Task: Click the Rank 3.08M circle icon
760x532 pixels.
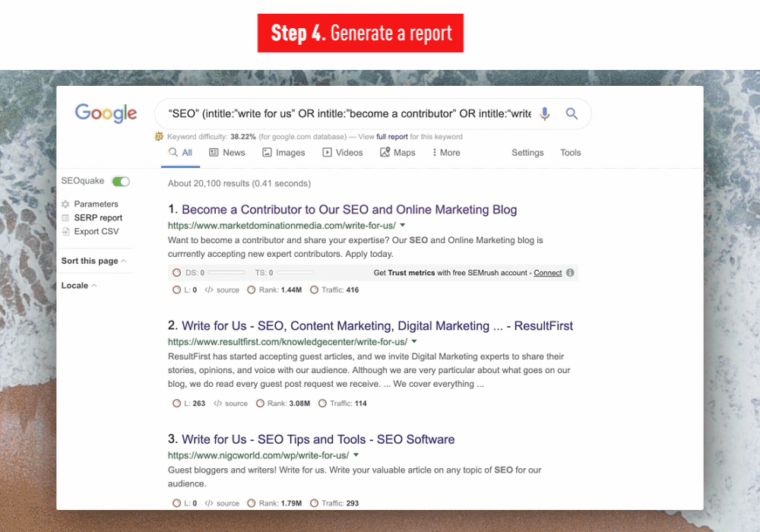Action: click(260, 403)
